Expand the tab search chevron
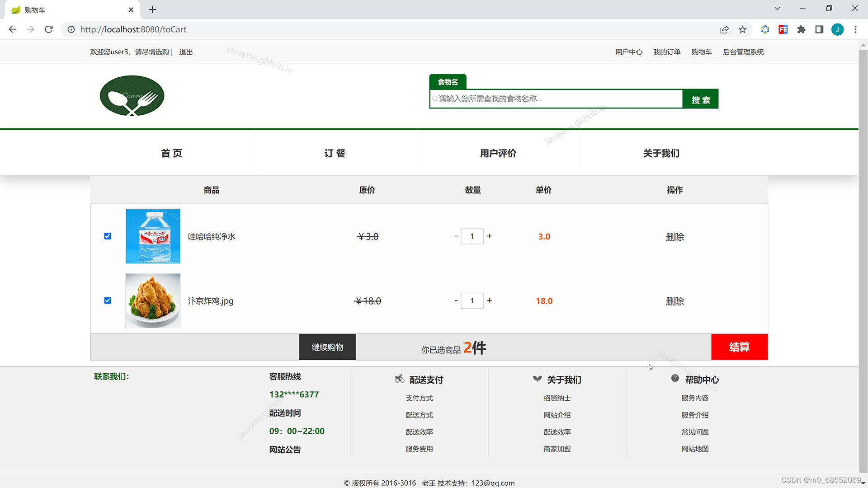The height and width of the screenshot is (488, 868). tap(777, 9)
